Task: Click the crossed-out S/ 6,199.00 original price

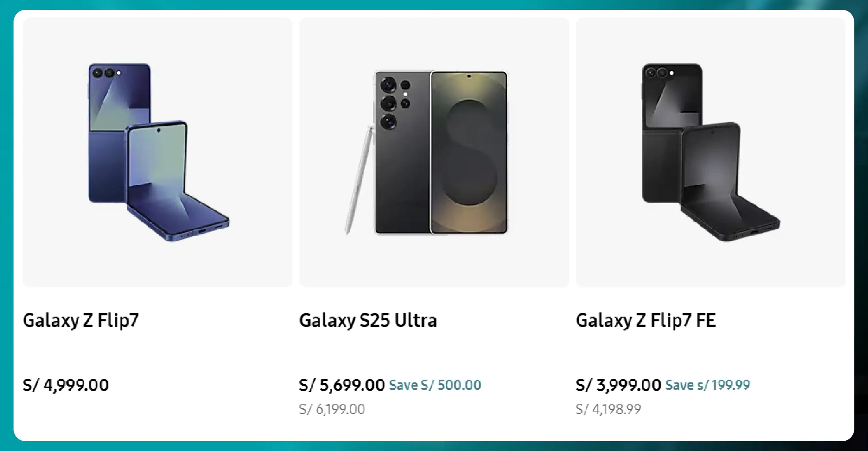Action: pos(333,409)
